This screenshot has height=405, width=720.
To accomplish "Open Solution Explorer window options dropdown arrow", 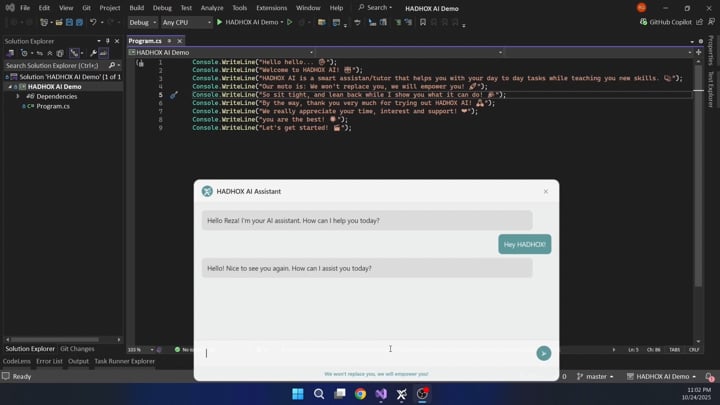I will (99, 41).
